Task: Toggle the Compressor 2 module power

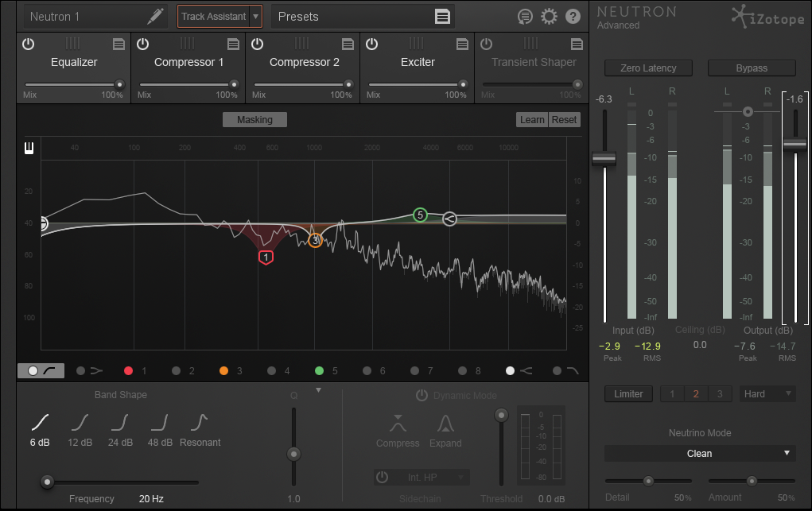Action: pos(258,44)
